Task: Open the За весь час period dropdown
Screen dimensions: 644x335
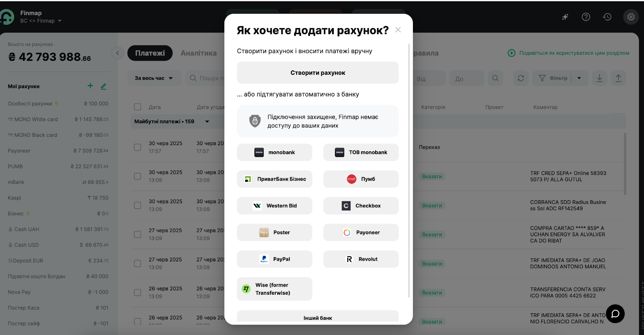Action: [154, 78]
